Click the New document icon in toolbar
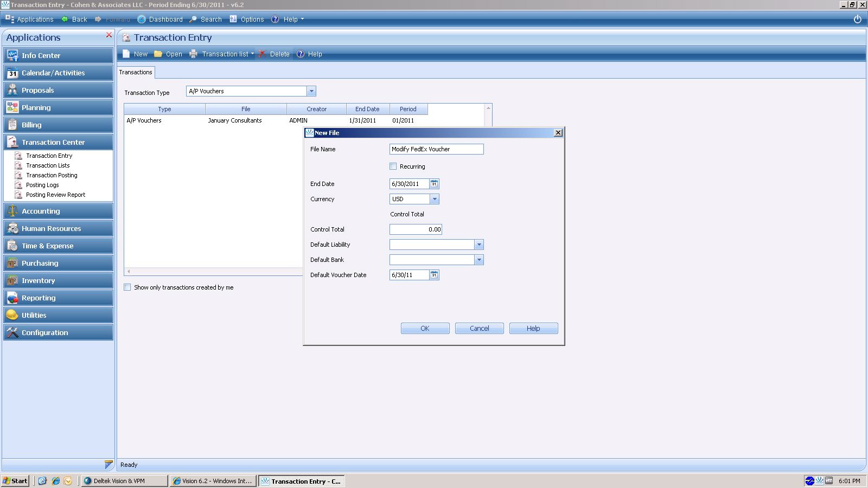The image size is (868, 488). point(126,54)
